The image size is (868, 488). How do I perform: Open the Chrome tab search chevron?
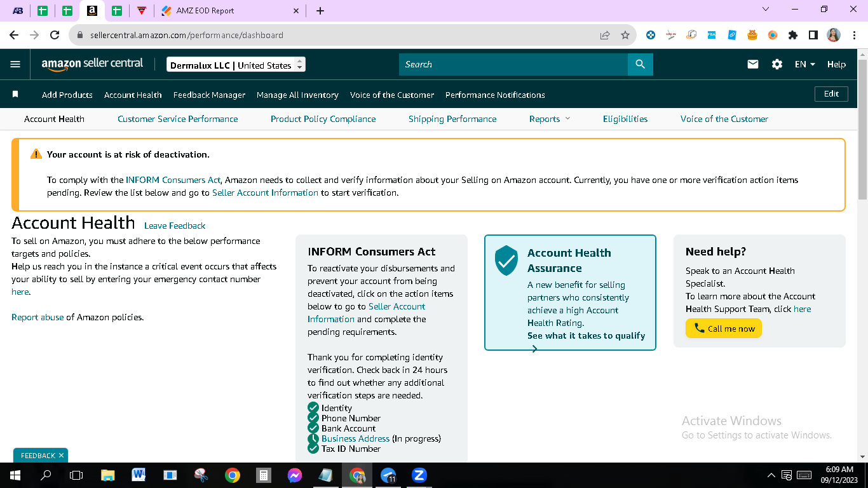pos(765,10)
